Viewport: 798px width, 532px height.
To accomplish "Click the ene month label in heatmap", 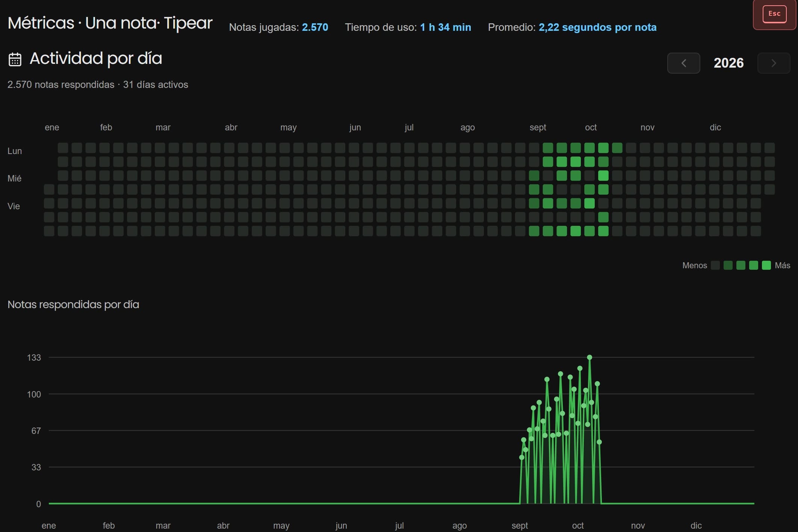I will click(52, 127).
